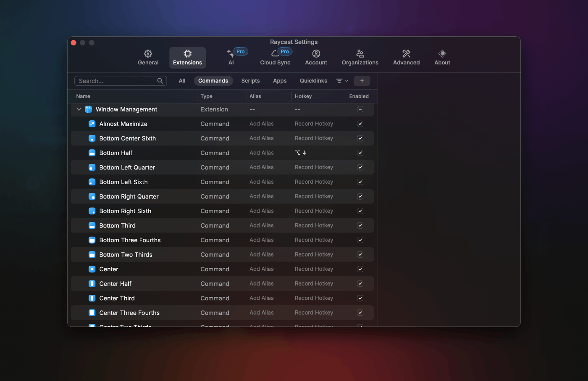Click the Bottom Right Sixth icon
Image resolution: width=588 pixels, height=381 pixels.
(92, 211)
